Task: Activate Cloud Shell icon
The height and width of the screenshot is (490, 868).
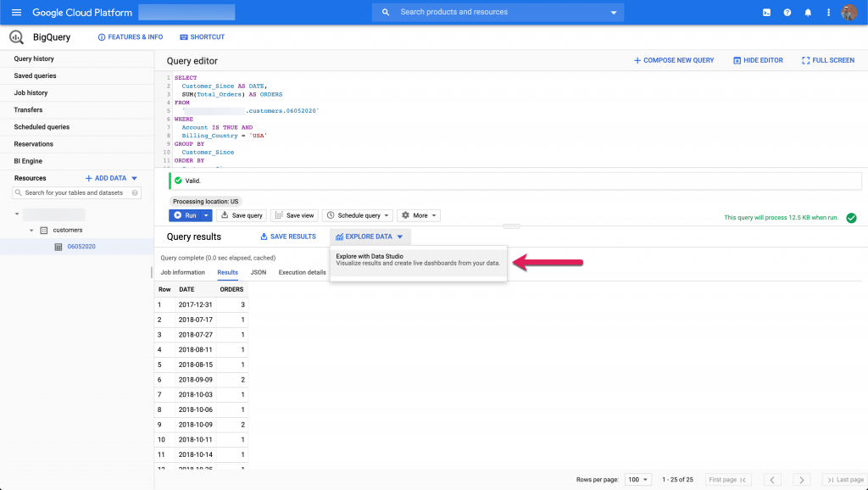Action: 766,12
